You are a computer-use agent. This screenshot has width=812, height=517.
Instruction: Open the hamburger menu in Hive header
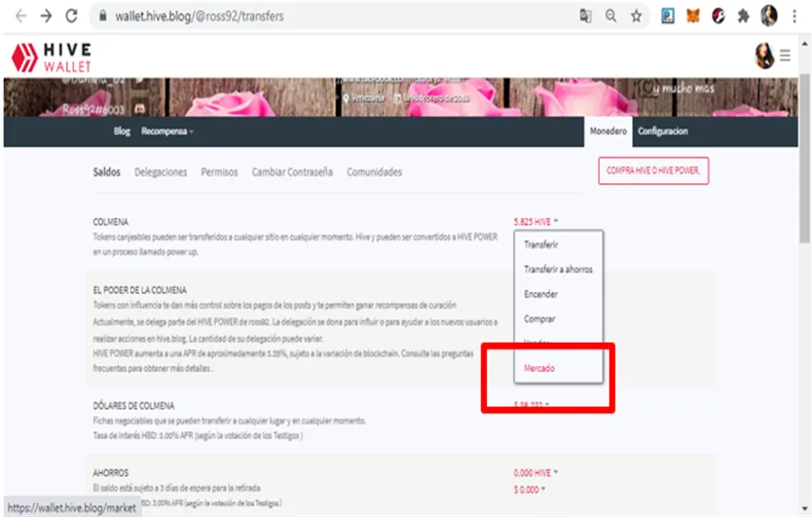pyautogui.click(x=785, y=55)
